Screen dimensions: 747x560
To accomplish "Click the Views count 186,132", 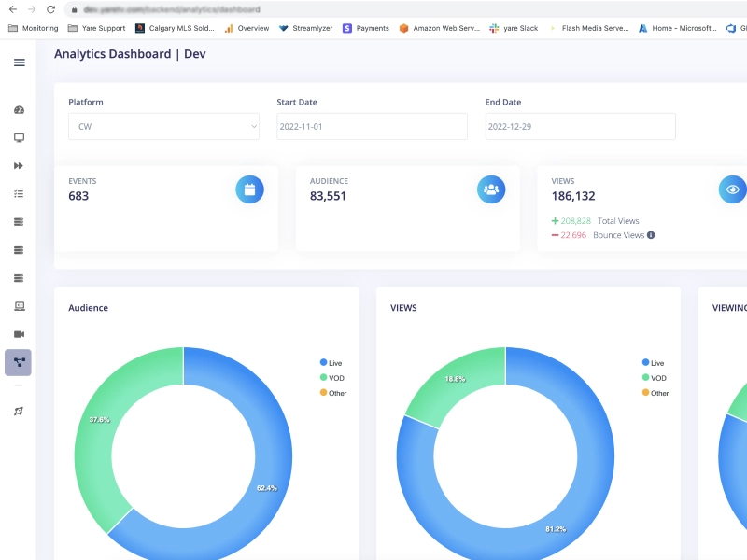I will tap(573, 196).
